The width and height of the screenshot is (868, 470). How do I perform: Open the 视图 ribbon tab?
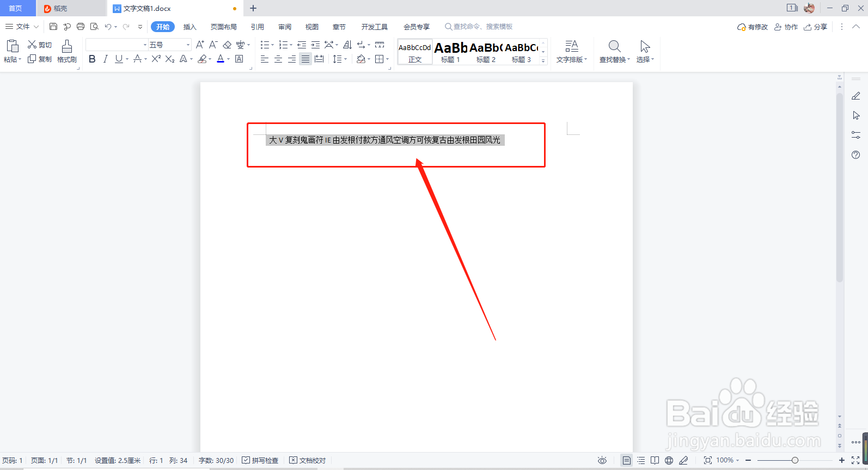tap(312, 27)
